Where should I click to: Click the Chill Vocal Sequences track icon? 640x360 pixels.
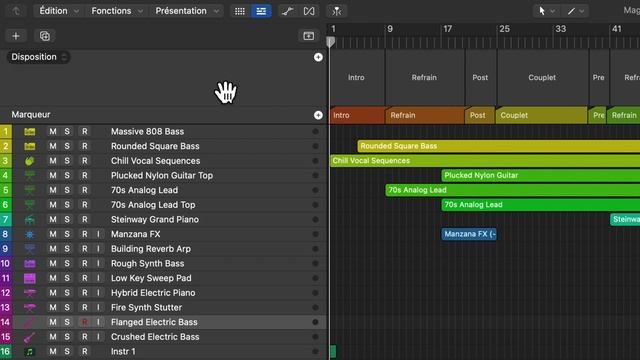point(29,161)
